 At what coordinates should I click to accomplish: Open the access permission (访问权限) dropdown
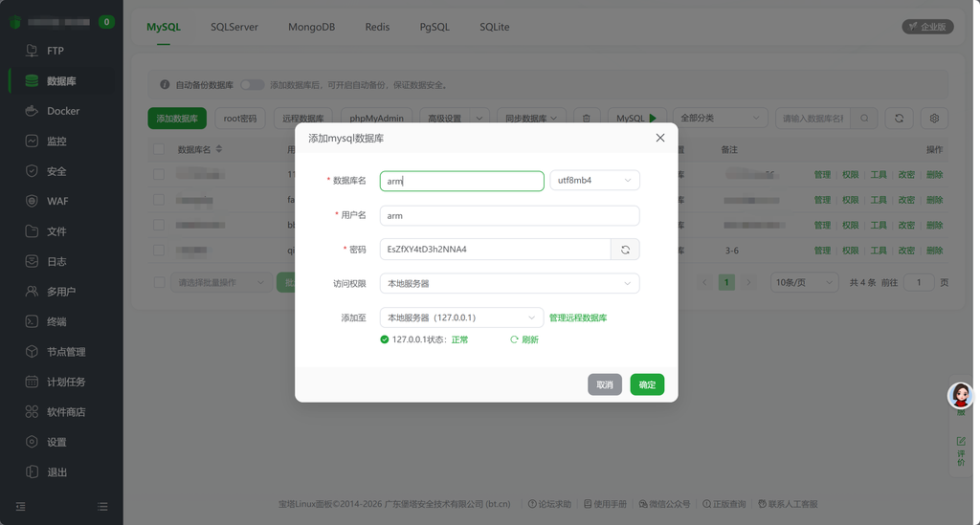point(509,283)
